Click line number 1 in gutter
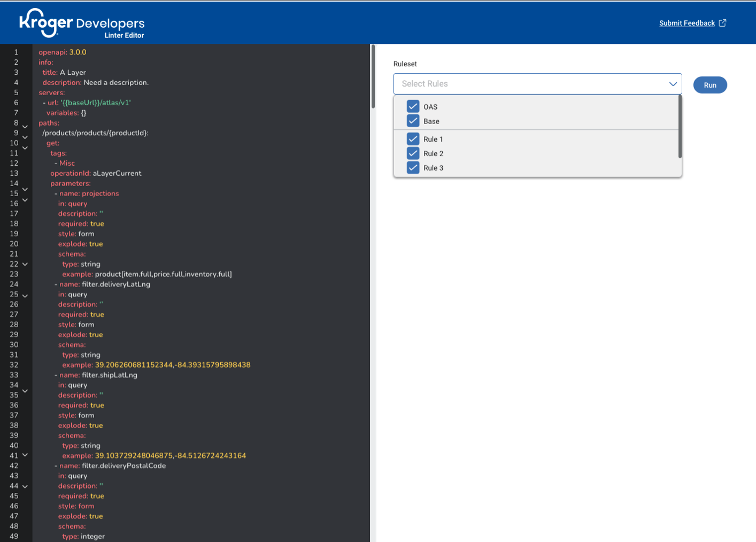Screen dimensions: 756x542 click(16, 52)
